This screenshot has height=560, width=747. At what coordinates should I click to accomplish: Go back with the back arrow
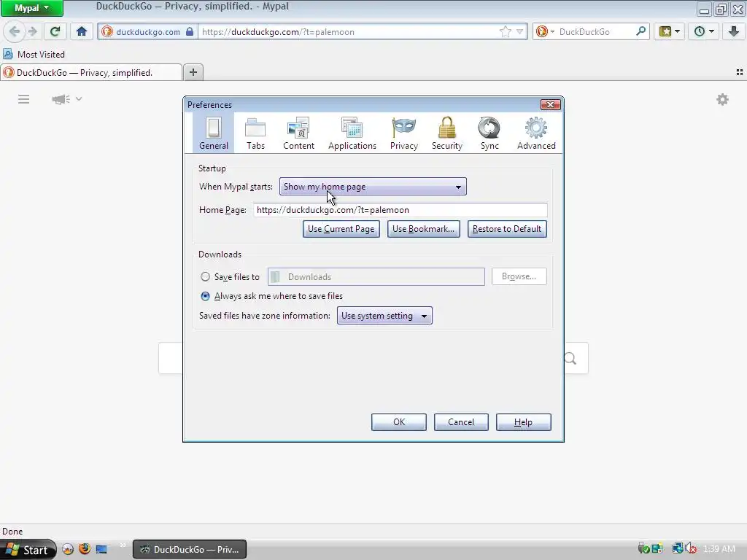point(15,32)
